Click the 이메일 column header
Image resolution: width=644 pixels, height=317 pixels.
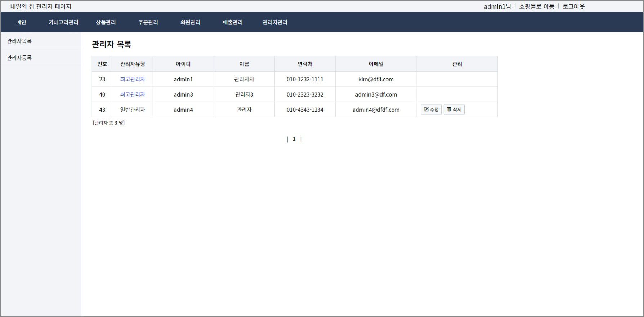click(x=376, y=64)
